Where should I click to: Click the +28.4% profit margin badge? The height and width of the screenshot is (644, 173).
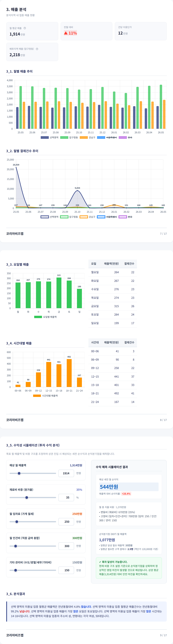(x=126, y=494)
